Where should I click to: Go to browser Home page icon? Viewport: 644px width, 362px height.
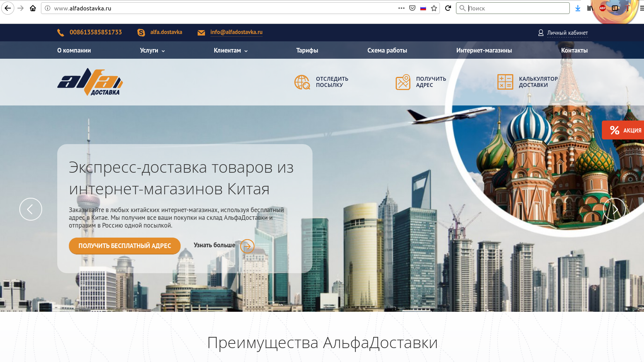[33, 8]
